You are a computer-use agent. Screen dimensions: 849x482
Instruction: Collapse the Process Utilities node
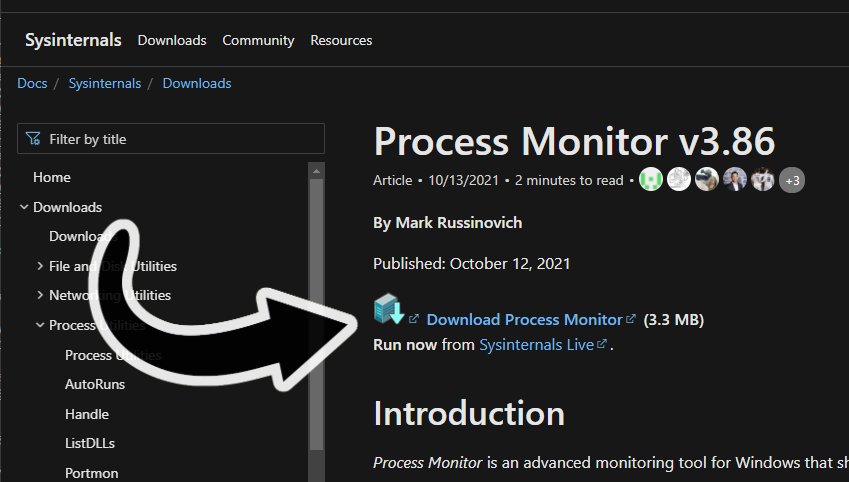pyautogui.click(x=40, y=325)
